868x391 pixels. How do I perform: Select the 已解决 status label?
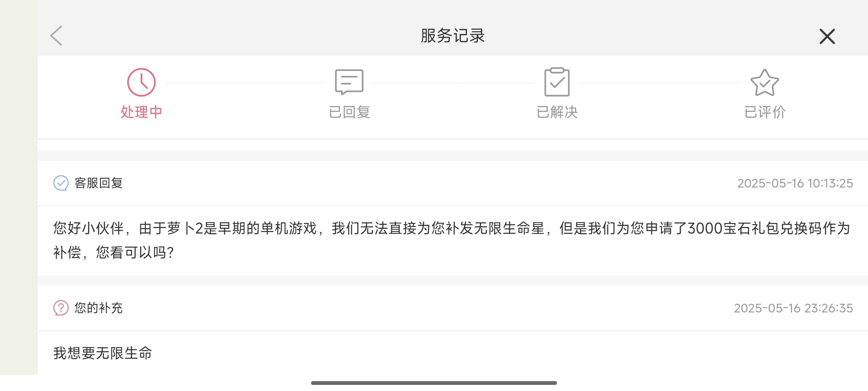pyautogui.click(x=557, y=112)
